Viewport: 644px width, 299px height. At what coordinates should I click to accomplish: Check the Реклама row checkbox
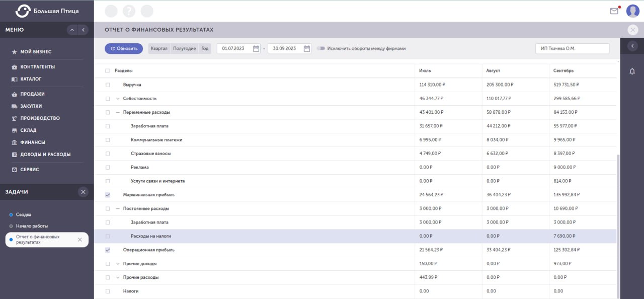(107, 167)
